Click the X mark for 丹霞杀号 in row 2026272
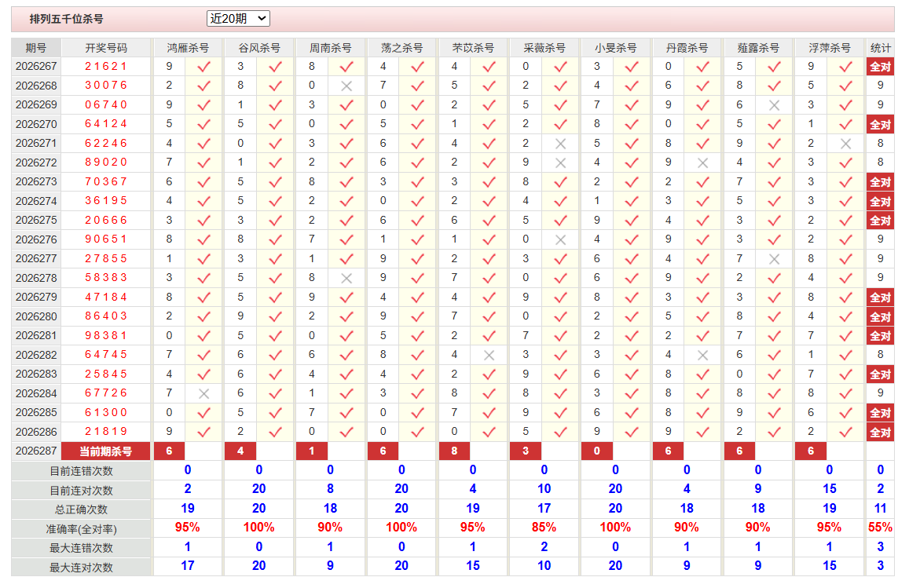Screen dimensions: 920x588 click(703, 163)
